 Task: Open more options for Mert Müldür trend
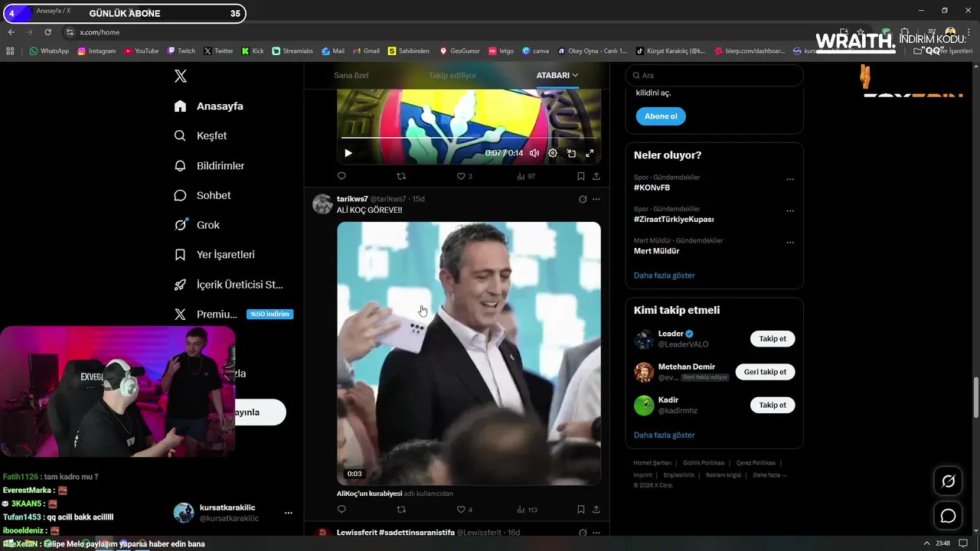790,243
